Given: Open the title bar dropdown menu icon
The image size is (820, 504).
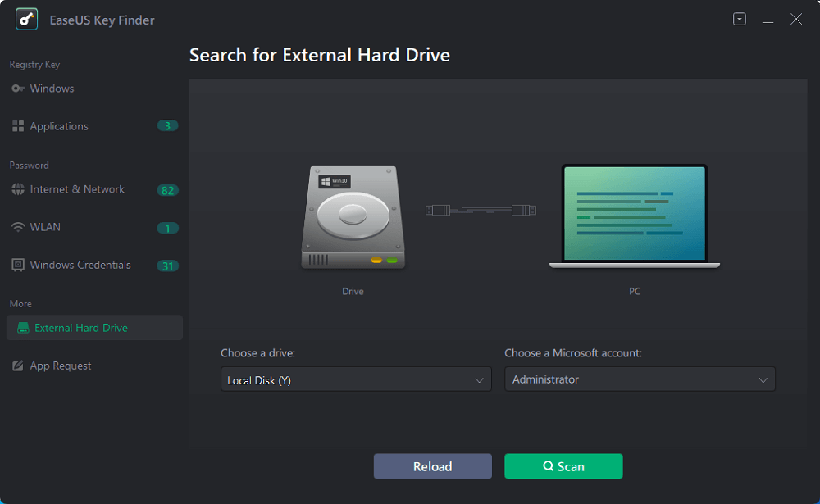Looking at the screenshot, I should (740, 19).
